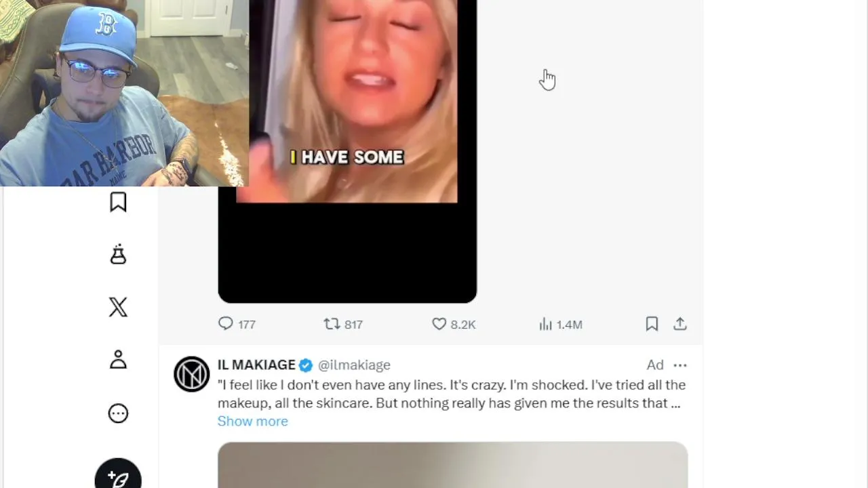Share the video post
Image resolution: width=868 pixels, height=488 pixels.
[x=680, y=324]
